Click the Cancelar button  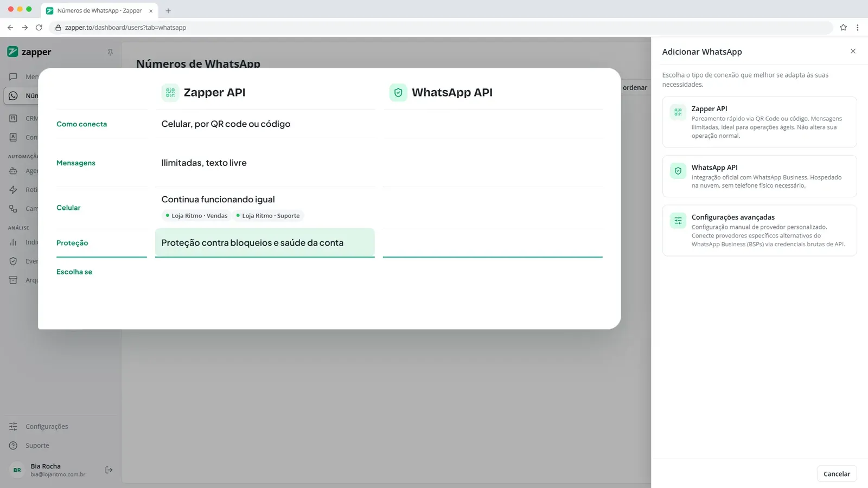[x=837, y=474]
